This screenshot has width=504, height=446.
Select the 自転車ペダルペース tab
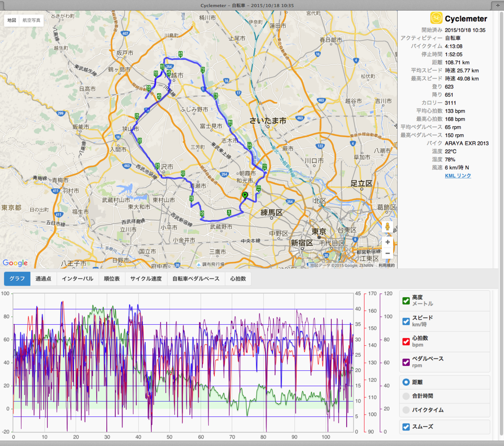196,279
